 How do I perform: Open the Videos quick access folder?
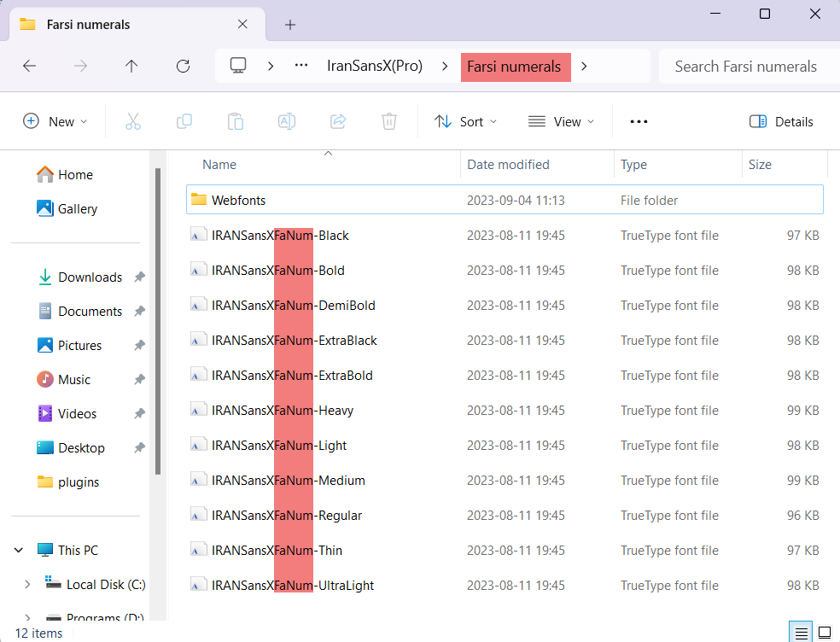point(67,414)
